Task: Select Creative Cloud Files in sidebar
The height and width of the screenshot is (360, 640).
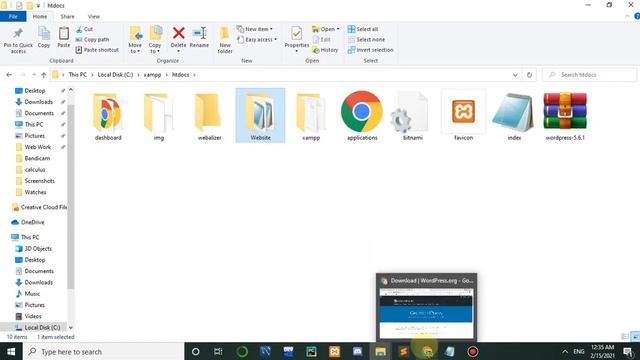Action: [39, 207]
